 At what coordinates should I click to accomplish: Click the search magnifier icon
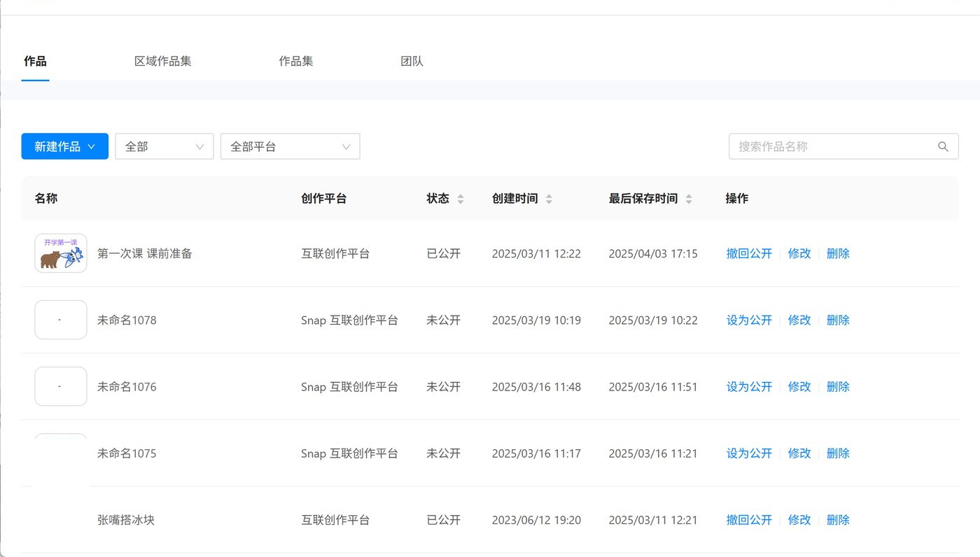(x=943, y=147)
